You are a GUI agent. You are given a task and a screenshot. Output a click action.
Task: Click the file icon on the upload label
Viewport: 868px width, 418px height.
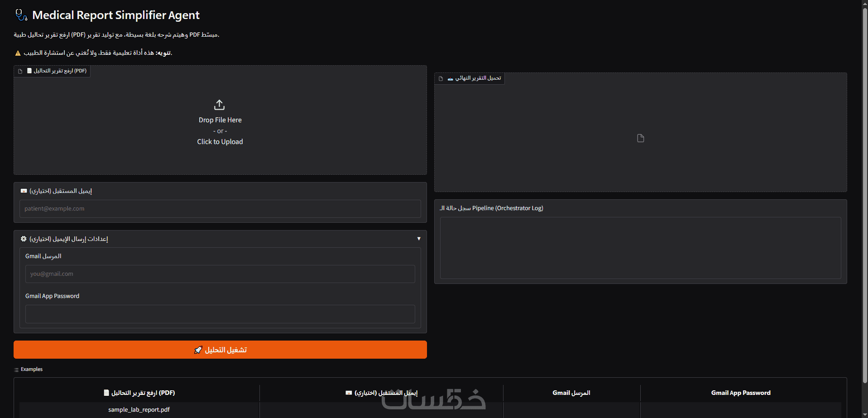20,71
